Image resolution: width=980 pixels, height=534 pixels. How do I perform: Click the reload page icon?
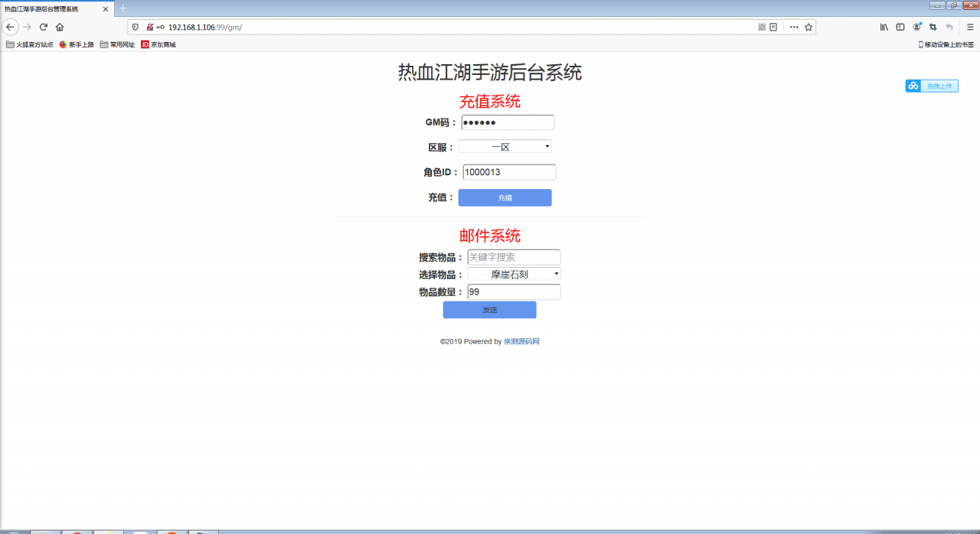pos(44,27)
